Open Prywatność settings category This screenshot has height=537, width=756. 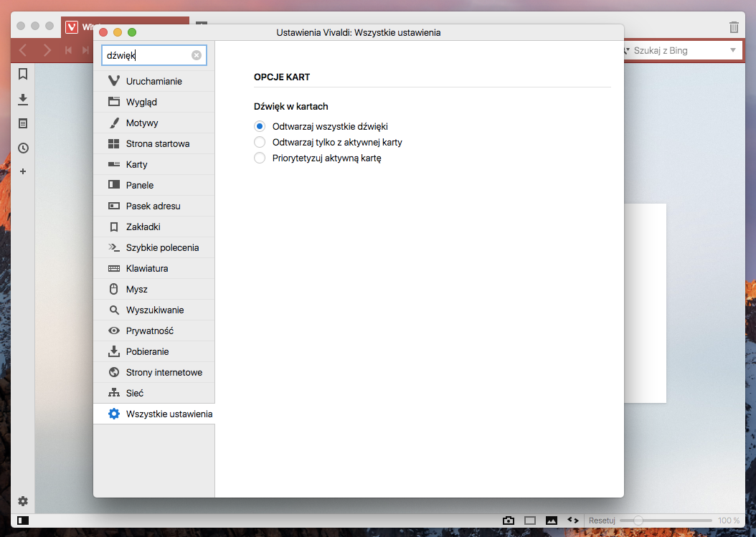[x=153, y=331]
